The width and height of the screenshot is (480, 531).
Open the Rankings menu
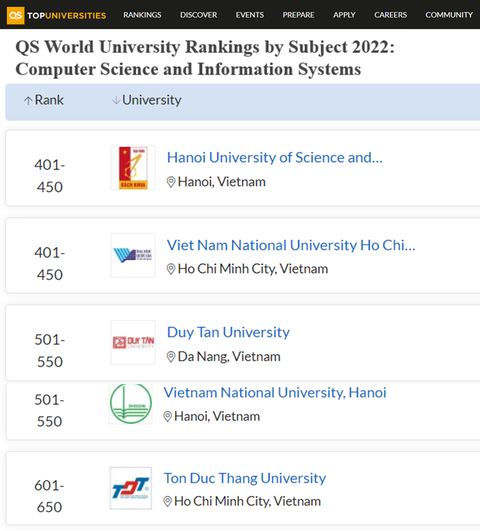(x=142, y=15)
